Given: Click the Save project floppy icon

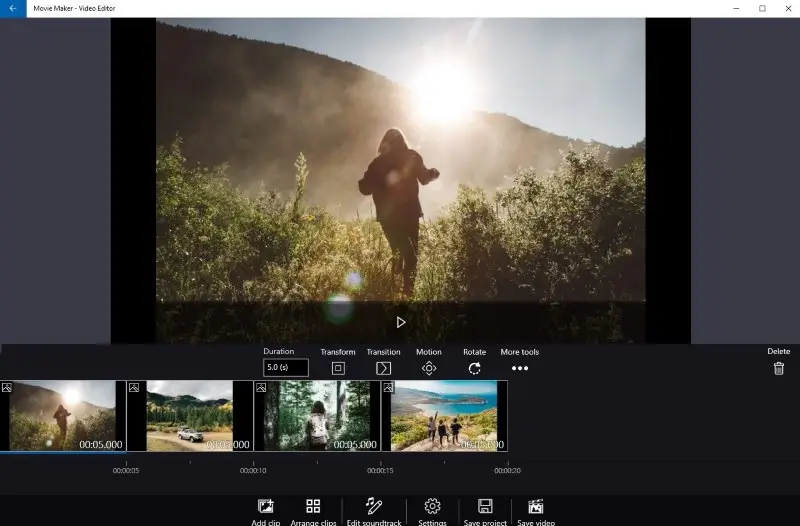Looking at the screenshot, I should (x=485, y=506).
